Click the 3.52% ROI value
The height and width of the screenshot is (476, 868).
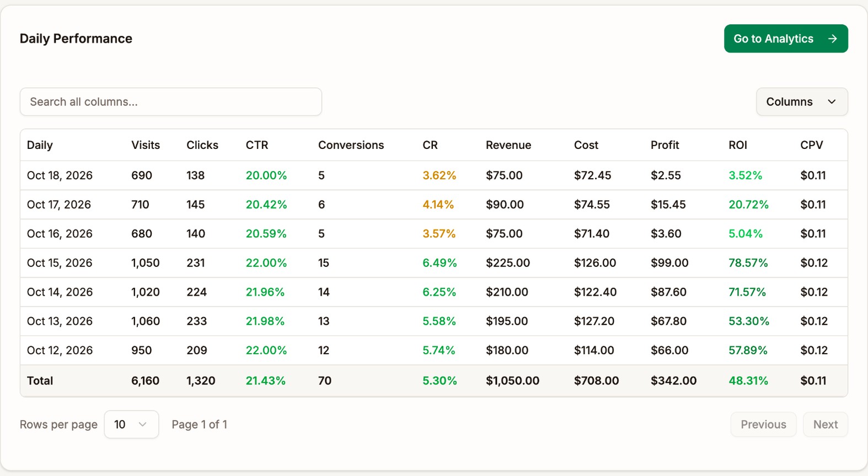tap(745, 175)
